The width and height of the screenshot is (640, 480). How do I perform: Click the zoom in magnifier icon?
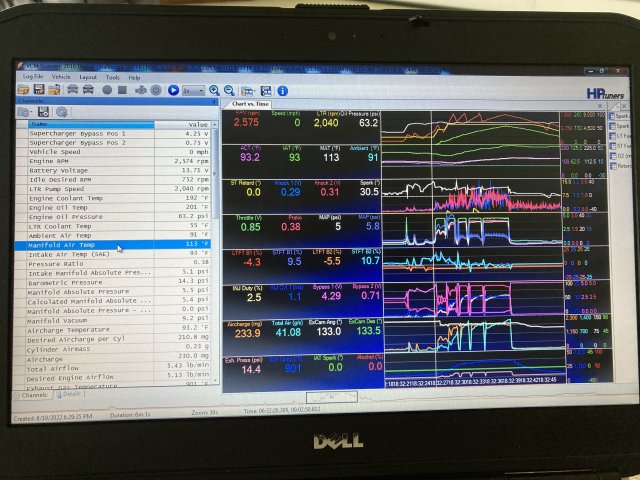(214, 90)
